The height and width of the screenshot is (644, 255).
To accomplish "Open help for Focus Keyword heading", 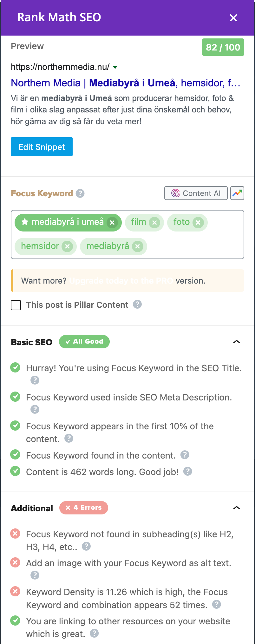I will click(80, 193).
